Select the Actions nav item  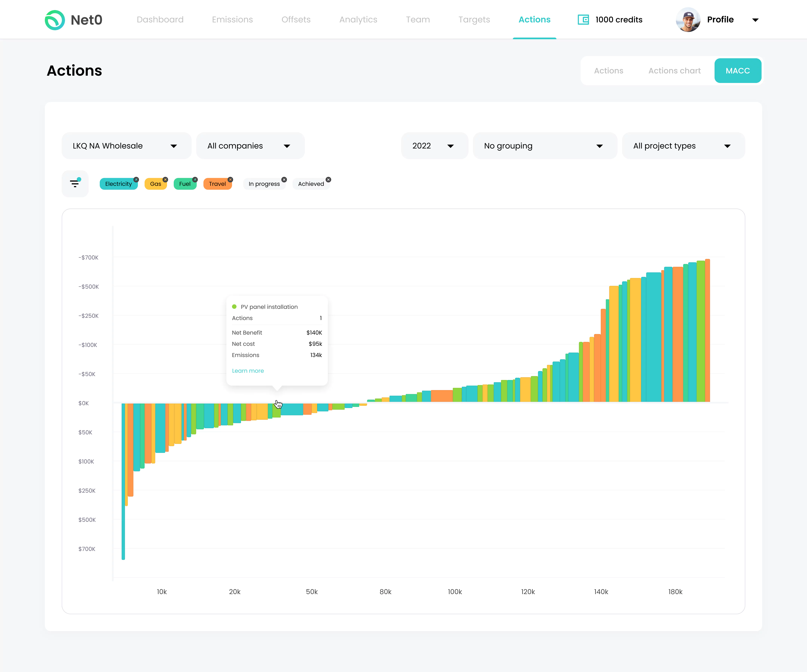tap(534, 20)
